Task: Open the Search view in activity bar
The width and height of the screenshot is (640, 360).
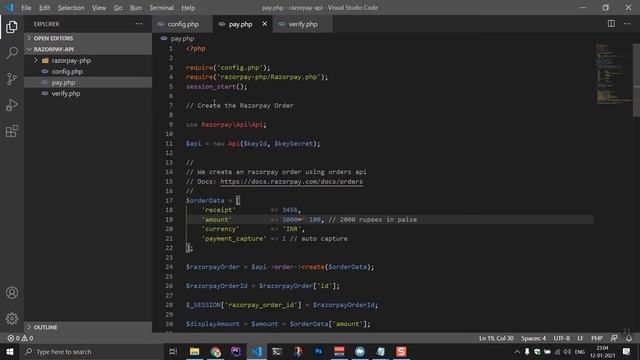Action: click(12, 53)
